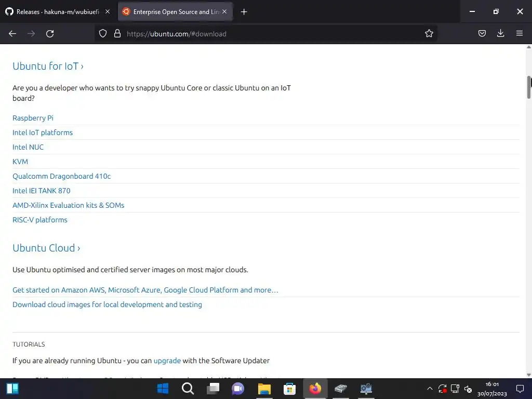Open the Ubuntu for IoT heading link
Image resolution: width=532 pixels, height=399 pixels.
click(48, 66)
